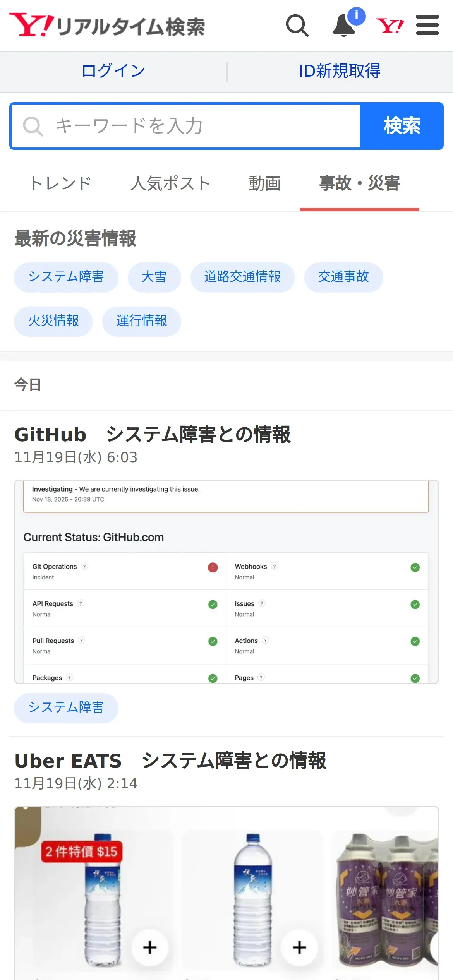Select the 道路交通情報 chip
The image size is (453, 980).
[x=242, y=277]
